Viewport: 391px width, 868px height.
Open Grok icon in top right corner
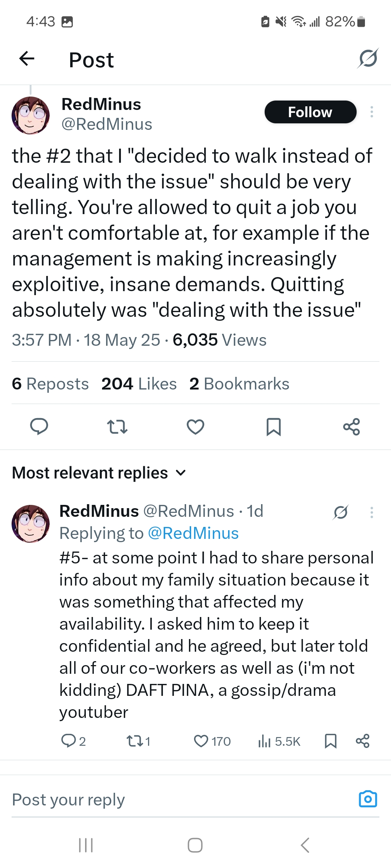(368, 59)
